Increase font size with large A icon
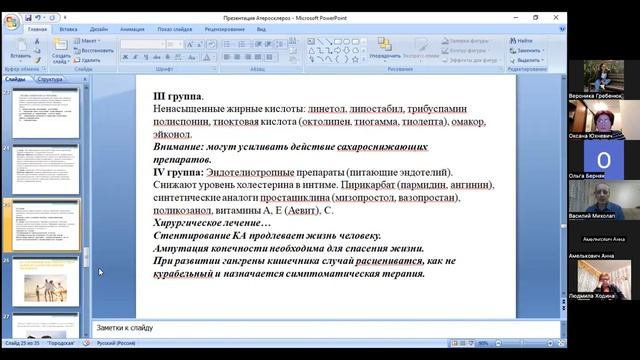This screenshot has width=640, height=360. (190, 44)
